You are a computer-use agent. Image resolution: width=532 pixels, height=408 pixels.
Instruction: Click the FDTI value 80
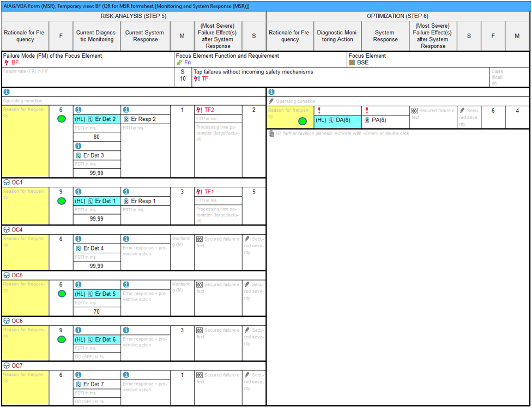97,137
